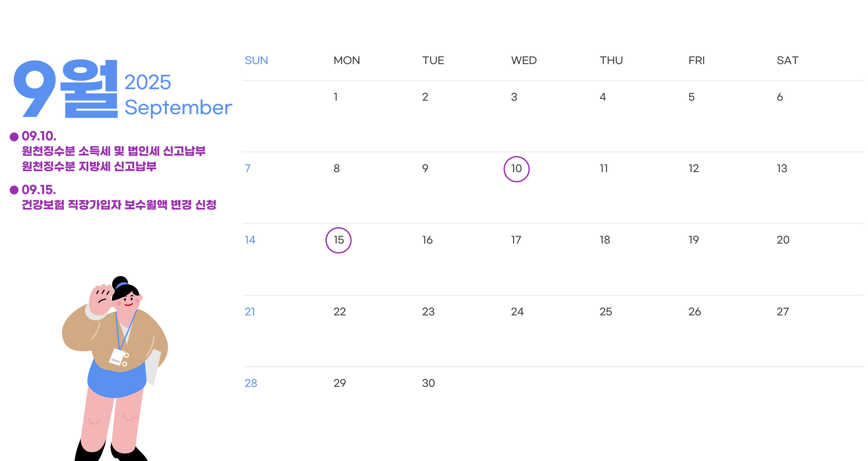Click date 25 on Thursday
868x461 pixels.
click(x=606, y=312)
